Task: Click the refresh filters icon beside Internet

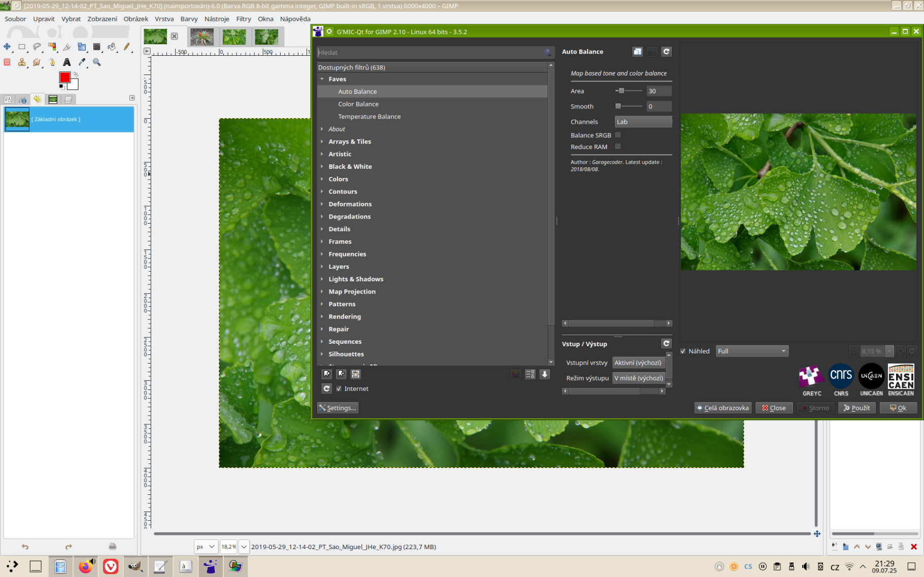Action: coord(327,388)
